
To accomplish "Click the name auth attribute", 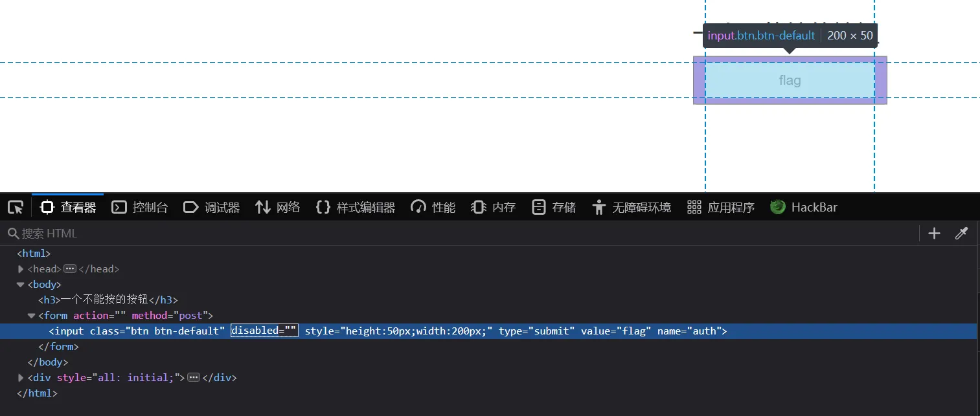I will tap(689, 331).
